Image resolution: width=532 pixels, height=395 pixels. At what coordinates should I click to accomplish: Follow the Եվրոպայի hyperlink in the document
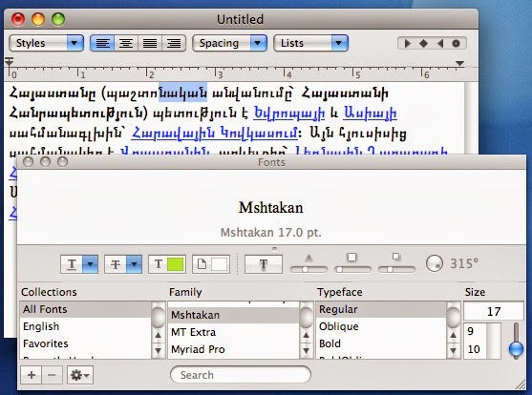point(289,114)
